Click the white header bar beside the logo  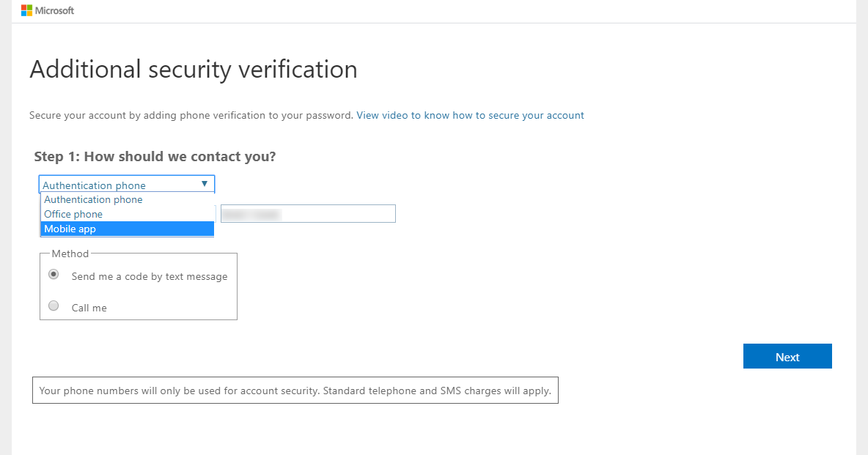(440, 11)
